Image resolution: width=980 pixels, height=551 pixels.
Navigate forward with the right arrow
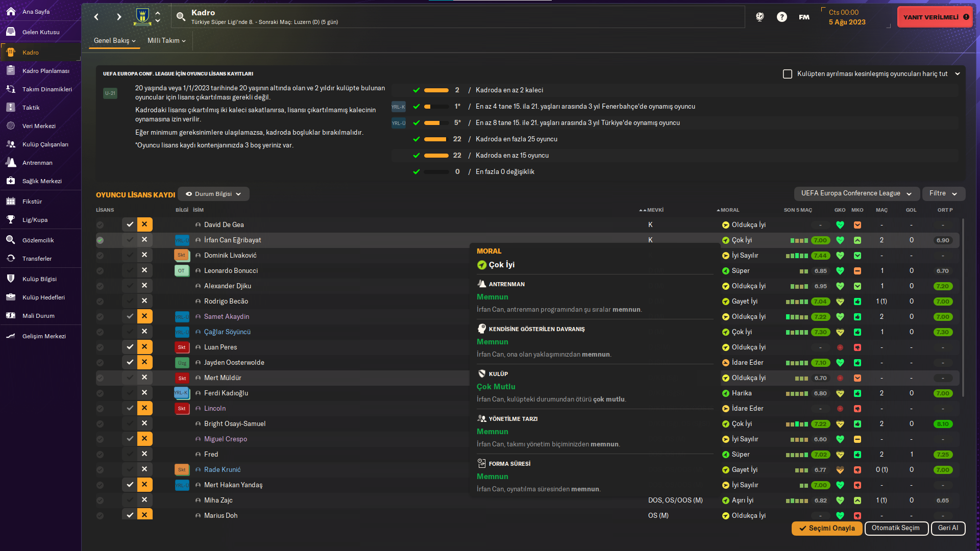[x=119, y=17]
